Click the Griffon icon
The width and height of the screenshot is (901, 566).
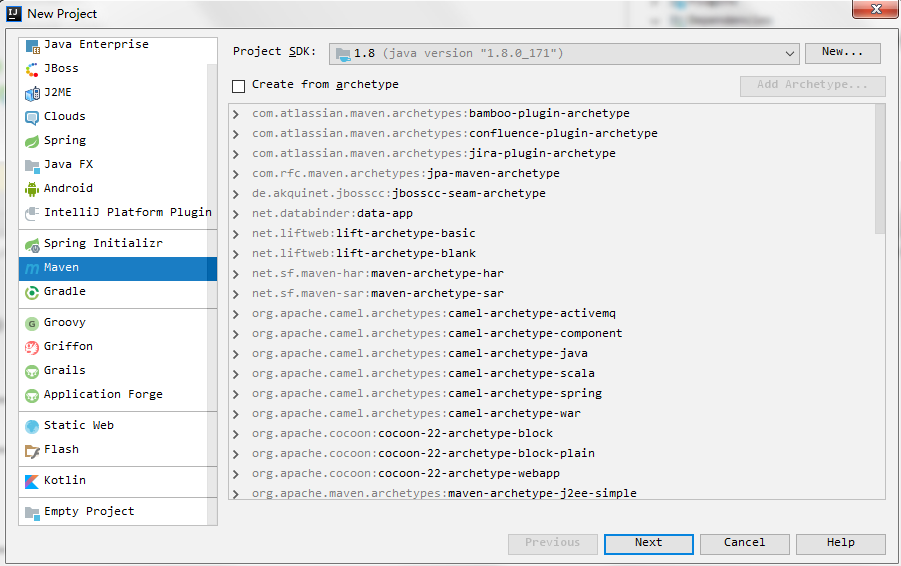pos(32,347)
